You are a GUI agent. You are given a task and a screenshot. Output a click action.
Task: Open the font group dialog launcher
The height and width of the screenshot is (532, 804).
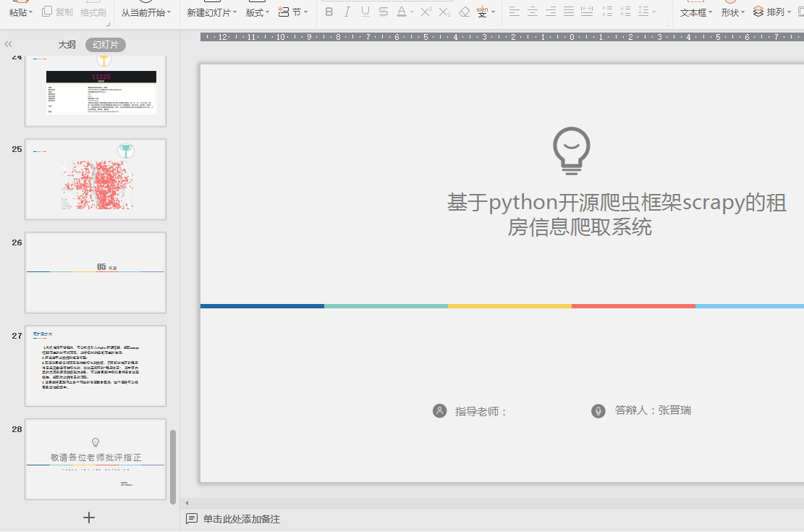[495, 24]
